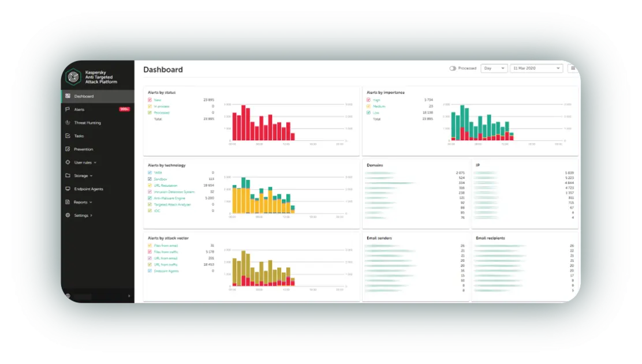The image size is (642, 364).
Task: Click the Kaspersky platform logo
Action: (73, 76)
